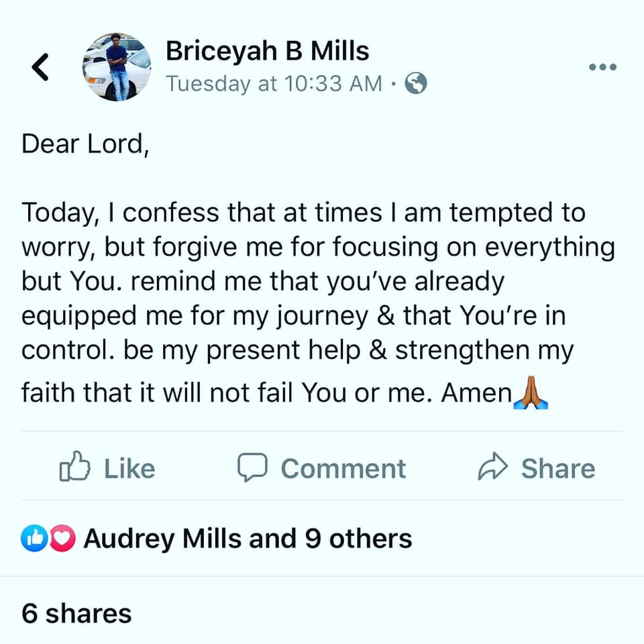Click the speech bubble comment icon

tap(253, 467)
